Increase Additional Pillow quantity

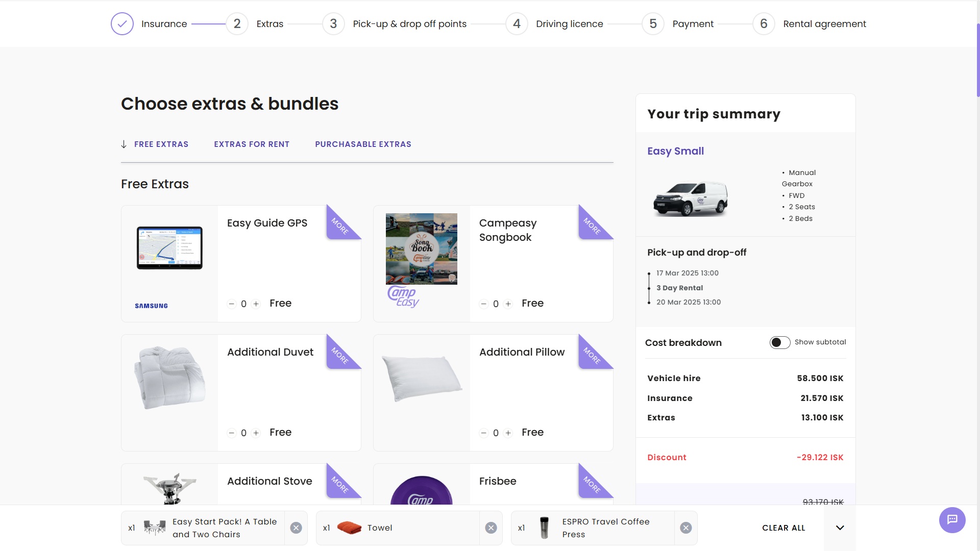tap(508, 433)
